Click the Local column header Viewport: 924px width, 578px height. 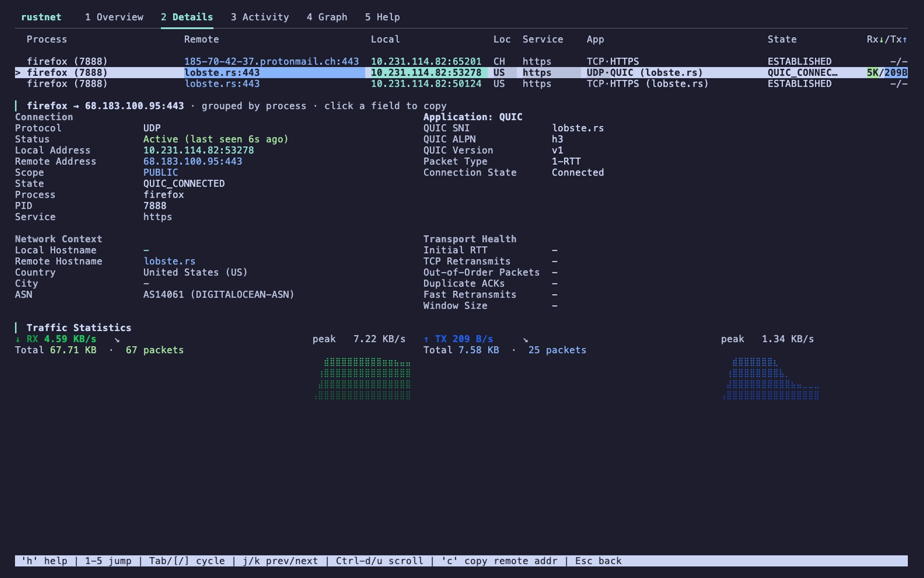pos(385,39)
